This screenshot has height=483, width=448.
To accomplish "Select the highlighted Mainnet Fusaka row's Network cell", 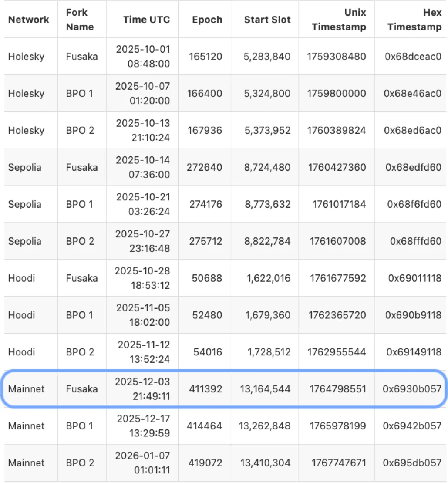I will point(26,389).
